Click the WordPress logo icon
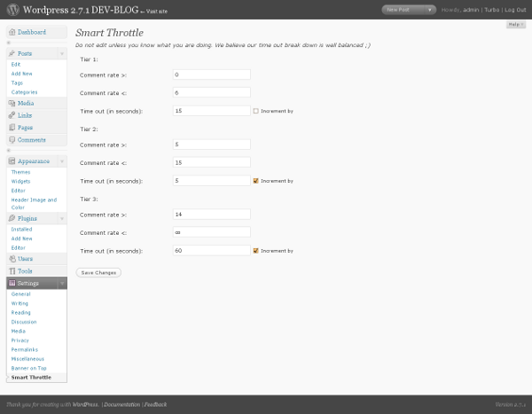 (x=13, y=10)
